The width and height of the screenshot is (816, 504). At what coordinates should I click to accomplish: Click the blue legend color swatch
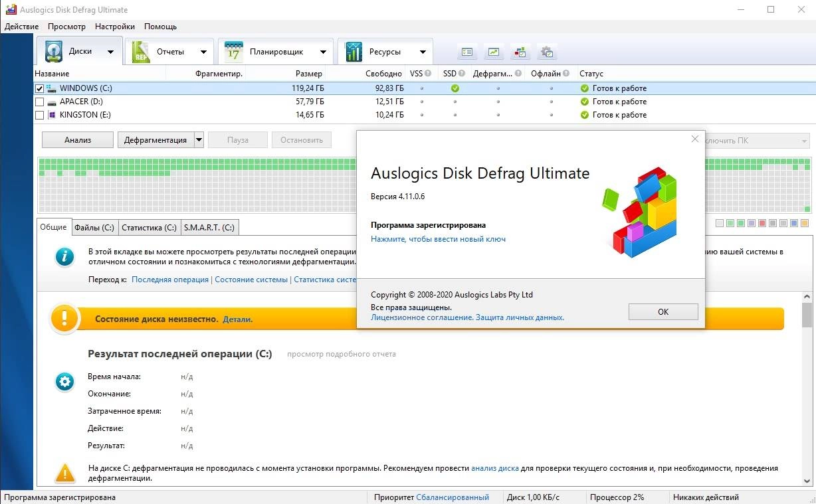[x=794, y=223]
